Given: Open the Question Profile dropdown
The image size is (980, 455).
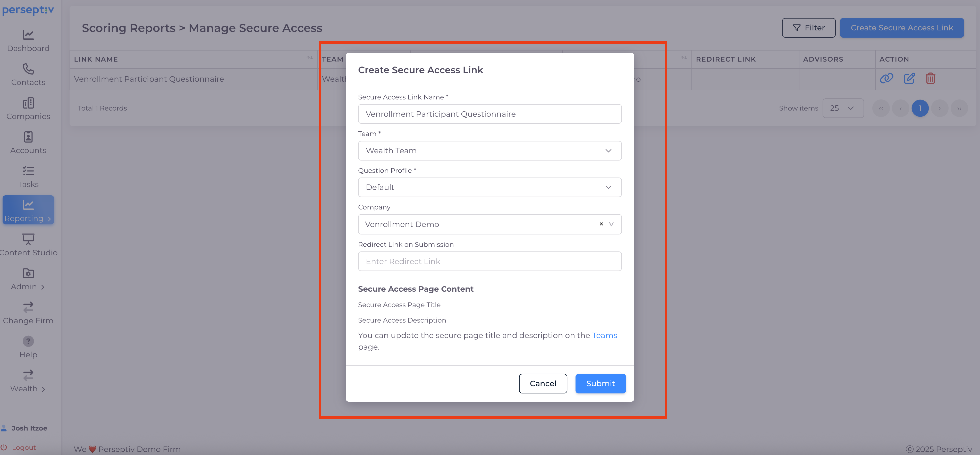Looking at the screenshot, I should (489, 187).
